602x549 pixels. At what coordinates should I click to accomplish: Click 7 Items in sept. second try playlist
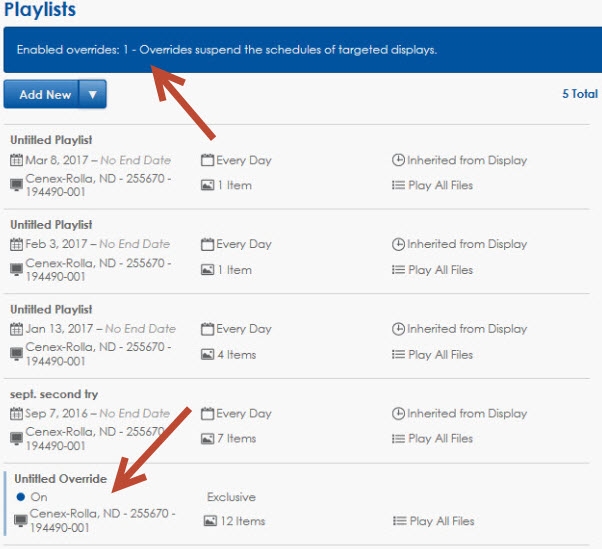point(236,438)
